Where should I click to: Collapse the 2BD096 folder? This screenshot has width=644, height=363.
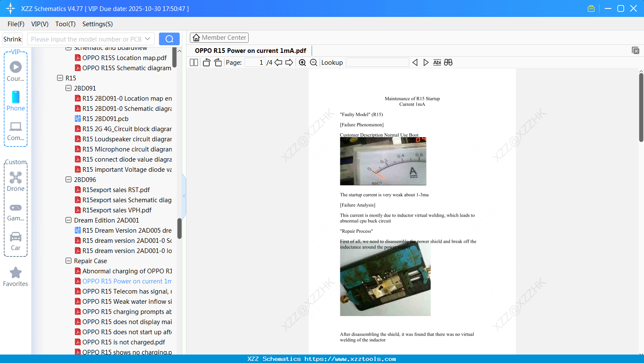[x=69, y=180]
